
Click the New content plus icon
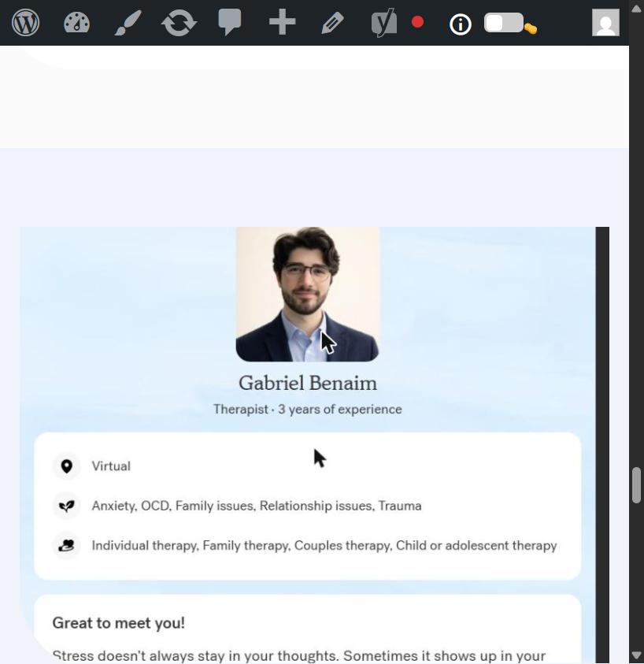(x=282, y=22)
